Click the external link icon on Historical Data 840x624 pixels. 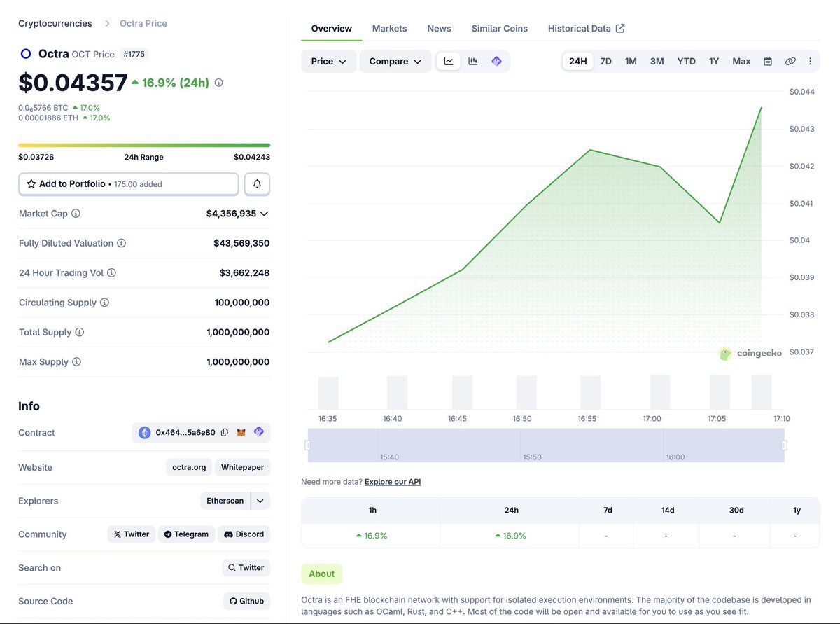click(620, 28)
